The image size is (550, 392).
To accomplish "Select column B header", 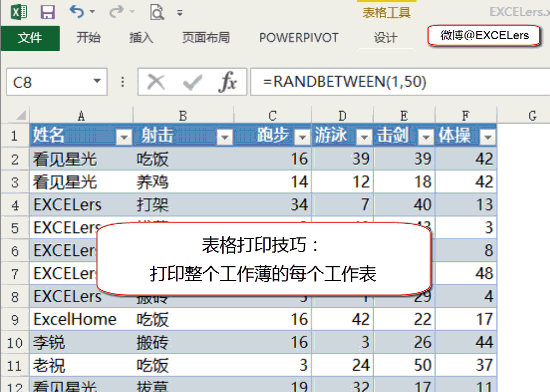I will click(x=183, y=116).
